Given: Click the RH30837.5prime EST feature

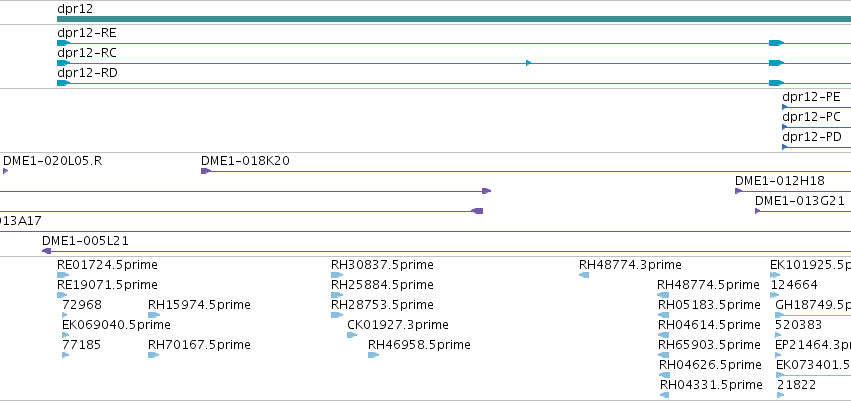Looking at the screenshot, I should (x=337, y=275).
